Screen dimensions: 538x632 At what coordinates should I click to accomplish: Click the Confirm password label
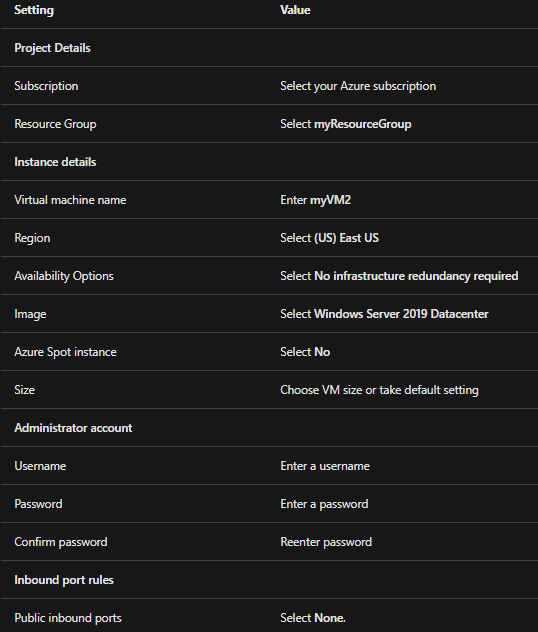[x=61, y=542]
